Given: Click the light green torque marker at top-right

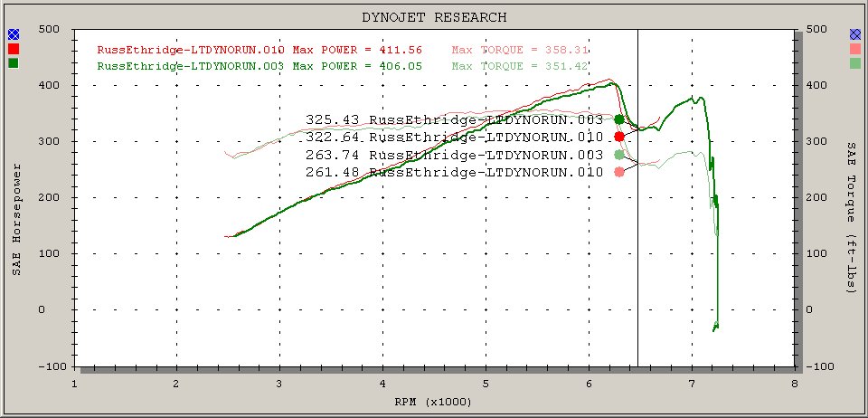Looking at the screenshot, I should [x=855, y=63].
